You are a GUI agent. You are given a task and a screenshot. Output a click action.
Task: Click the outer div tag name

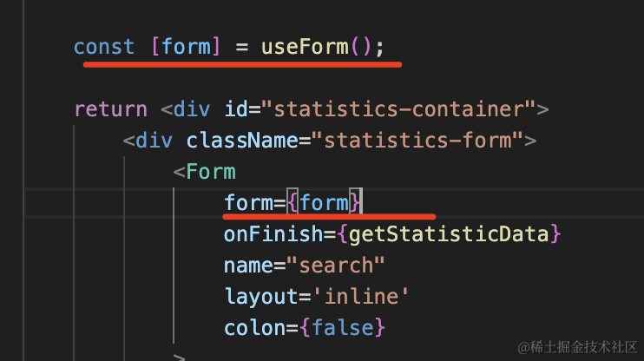point(192,109)
